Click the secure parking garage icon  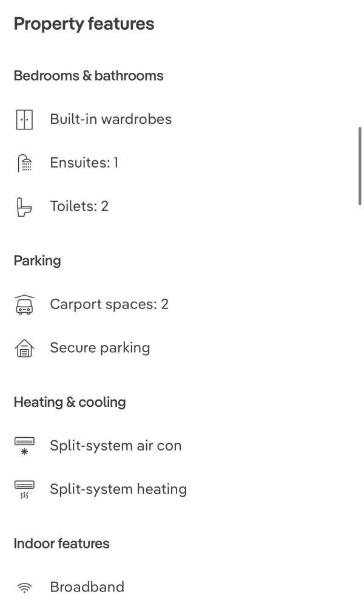[24, 348]
